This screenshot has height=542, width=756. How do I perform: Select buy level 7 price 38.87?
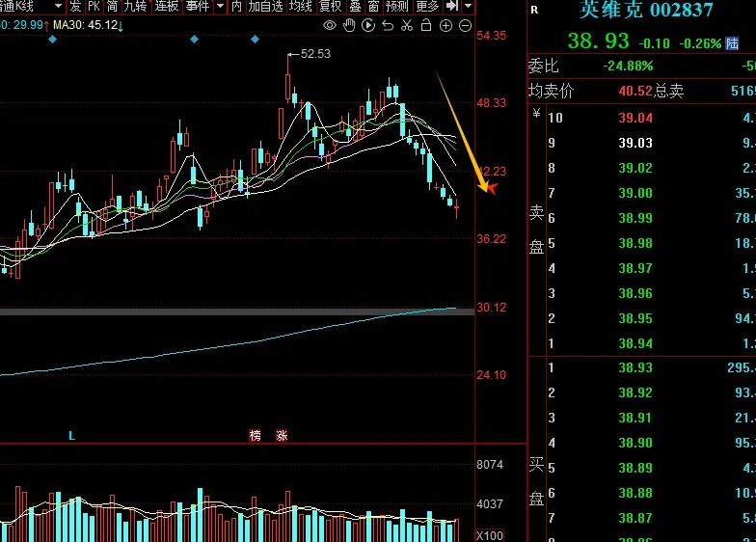pos(635,519)
